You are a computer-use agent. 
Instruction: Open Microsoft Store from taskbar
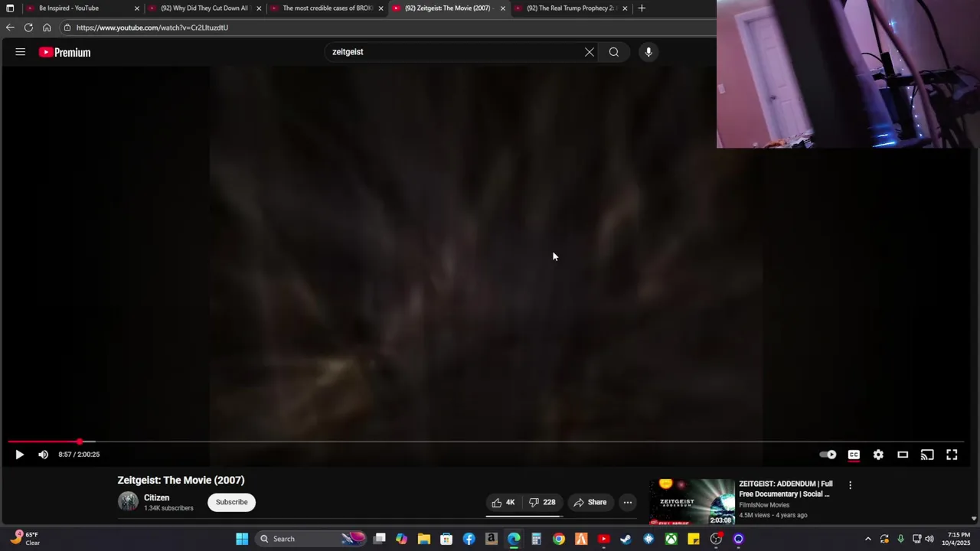pyautogui.click(x=446, y=539)
